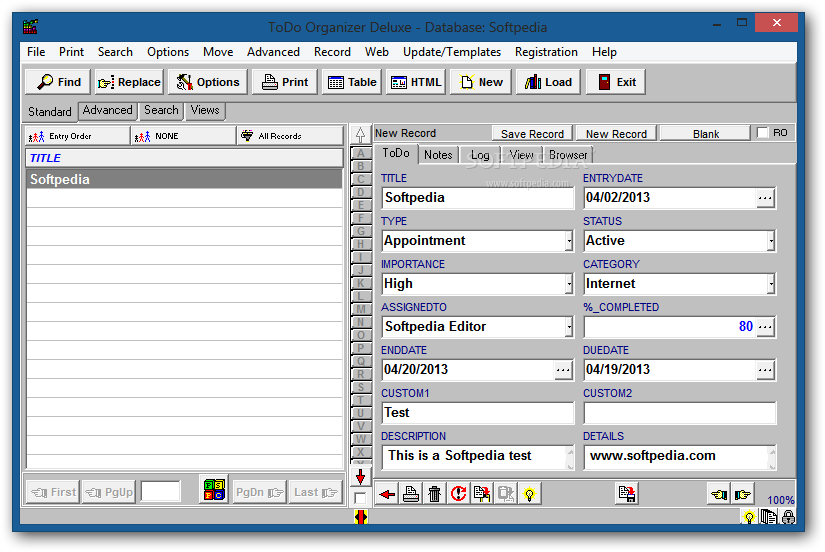Click the Print toolbar button
This screenshot has height=552, width=825.
tap(285, 82)
